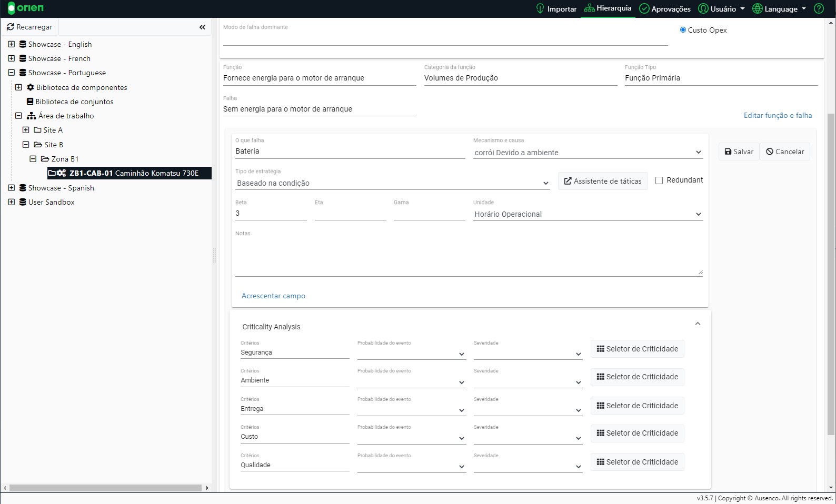The height and width of the screenshot is (504, 836).
Task: Open the Aprovações page
Action: (x=664, y=9)
